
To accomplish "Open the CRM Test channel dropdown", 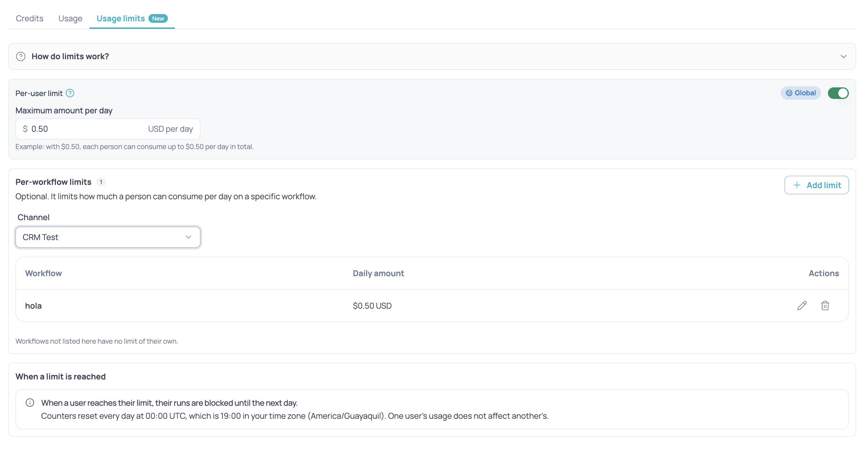I will [108, 237].
